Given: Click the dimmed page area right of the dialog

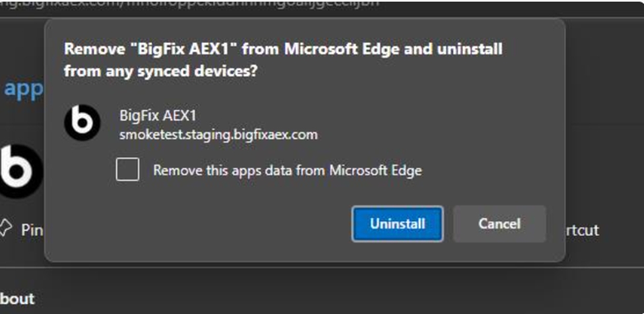Looking at the screenshot, I should [x=604, y=132].
